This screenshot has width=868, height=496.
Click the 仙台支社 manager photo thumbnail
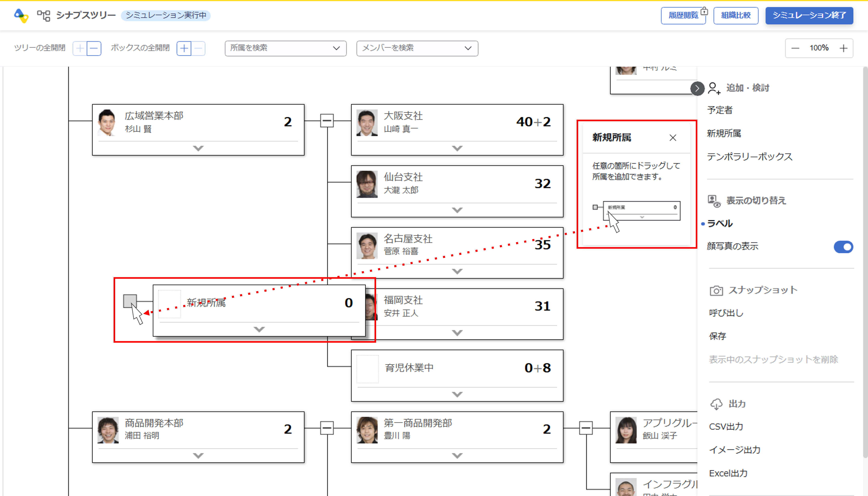coord(367,184)
